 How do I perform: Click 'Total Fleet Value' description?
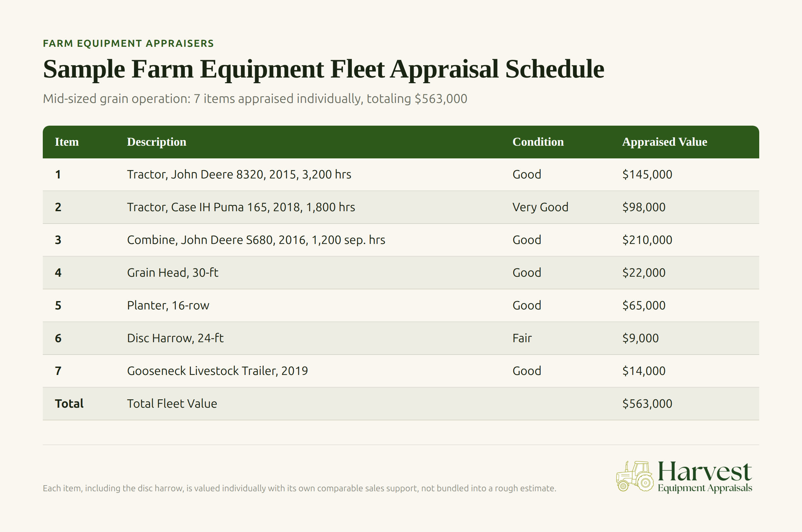[x=172, y=404]
